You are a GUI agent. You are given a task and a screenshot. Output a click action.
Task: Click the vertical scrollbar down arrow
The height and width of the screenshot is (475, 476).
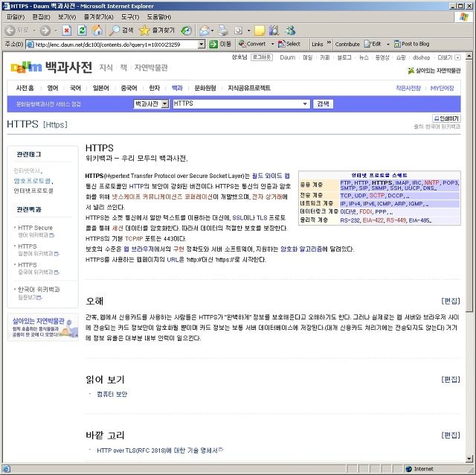[469, 459]
